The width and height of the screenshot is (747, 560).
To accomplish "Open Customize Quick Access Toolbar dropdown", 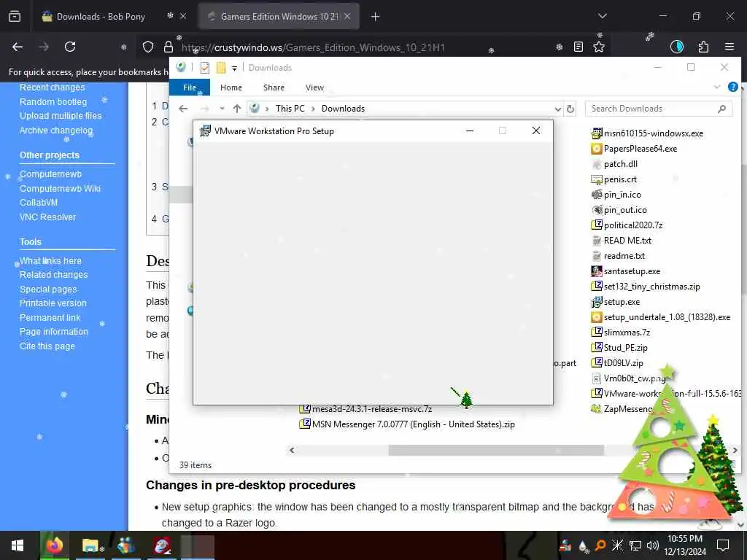I will tap(234, 69).
